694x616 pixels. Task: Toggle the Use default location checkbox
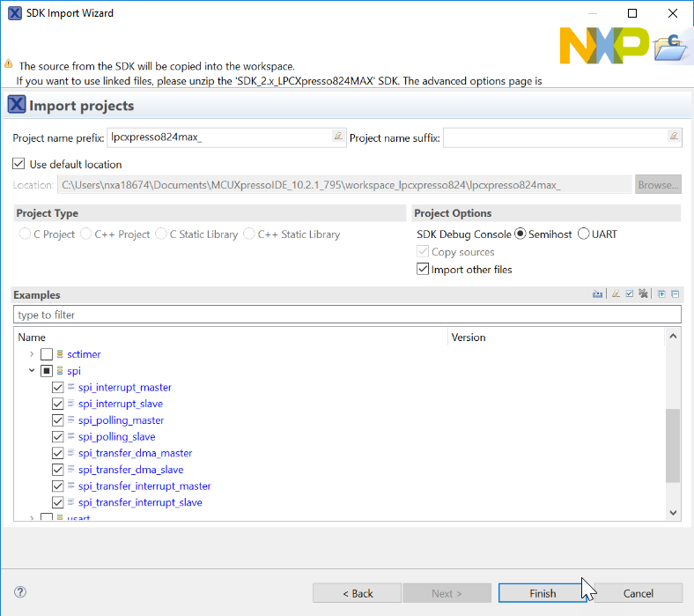(18, 163)
